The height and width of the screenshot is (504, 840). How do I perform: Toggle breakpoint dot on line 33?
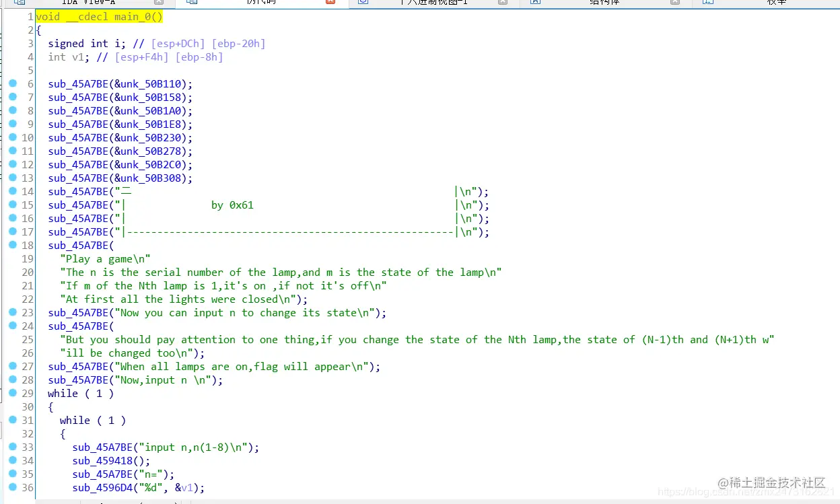point(12,447)
